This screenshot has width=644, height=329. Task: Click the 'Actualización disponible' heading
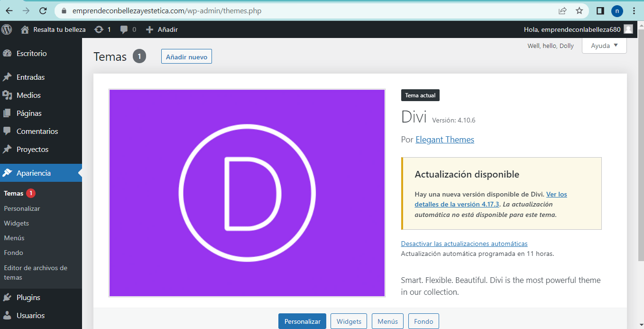click(x=467, y=174)
